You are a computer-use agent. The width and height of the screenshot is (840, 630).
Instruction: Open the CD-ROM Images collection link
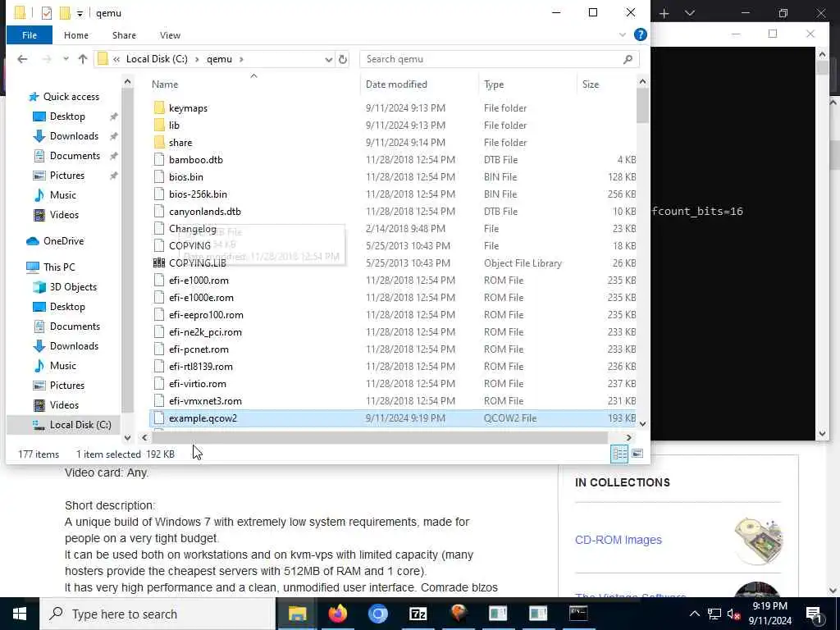click(x=619, y=540)
